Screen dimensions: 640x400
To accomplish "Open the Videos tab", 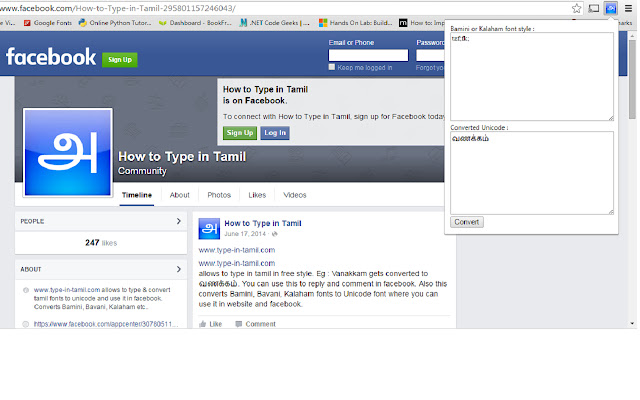I will (295, 195).
